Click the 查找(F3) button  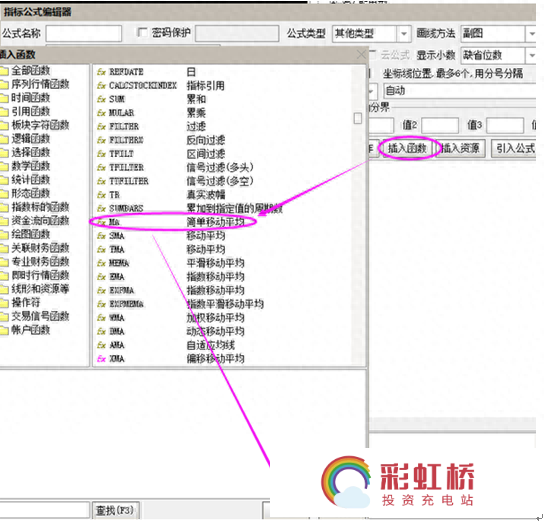click(x=115, y=510)
